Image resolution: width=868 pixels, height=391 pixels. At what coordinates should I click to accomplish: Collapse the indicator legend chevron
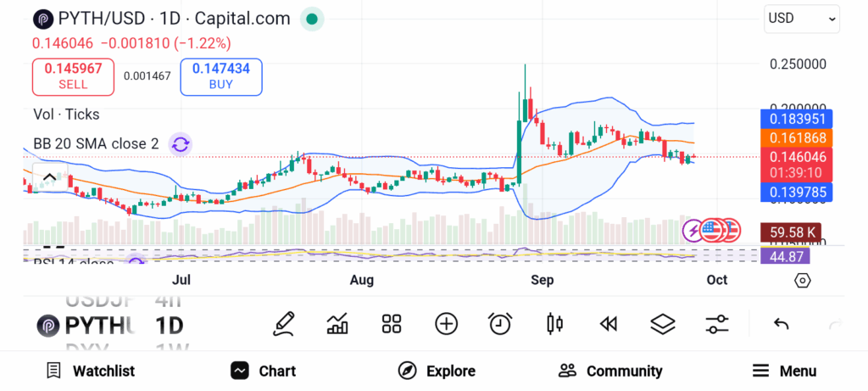[x=49, y=178]
